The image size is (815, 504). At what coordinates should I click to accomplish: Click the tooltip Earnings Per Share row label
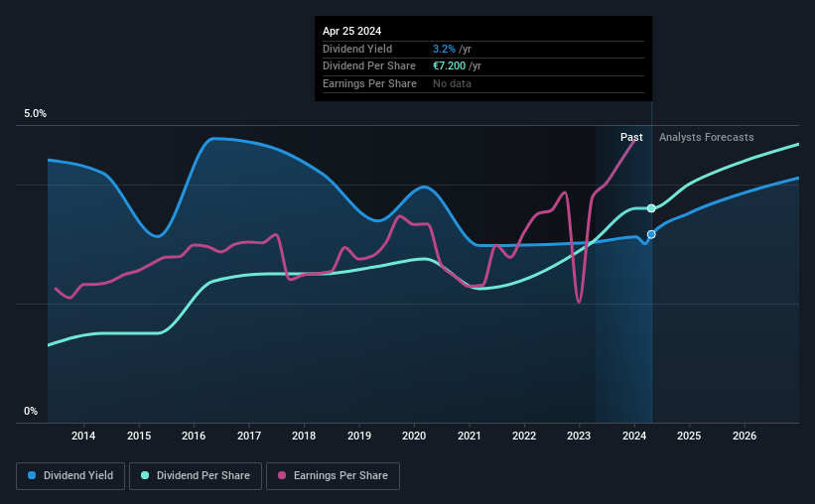tap(369, 83)
